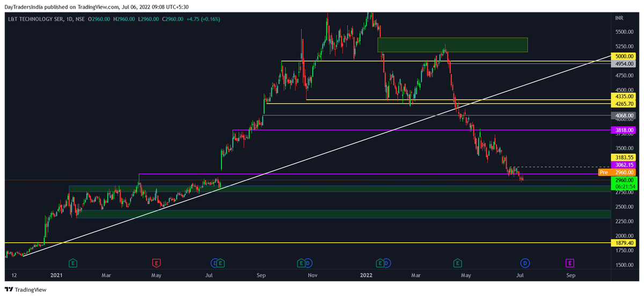
Task: Click the 3500.00 axis value
Action: (624, 148)
